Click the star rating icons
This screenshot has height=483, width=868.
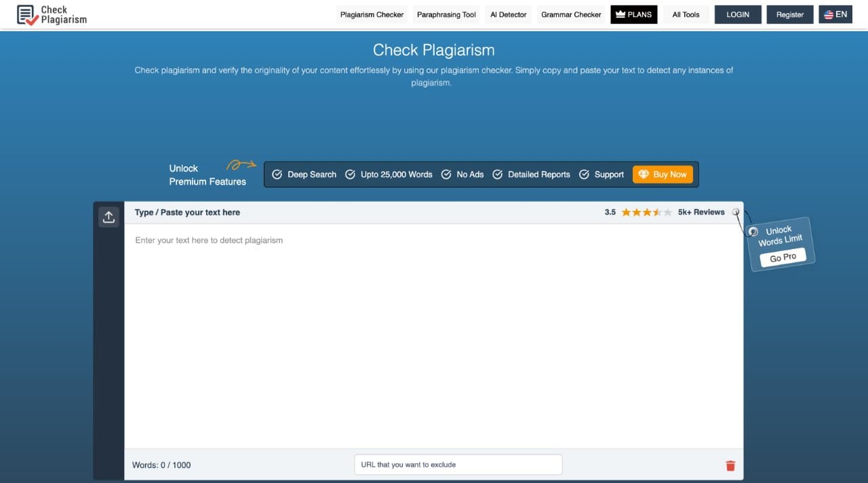tap(647, 212)
